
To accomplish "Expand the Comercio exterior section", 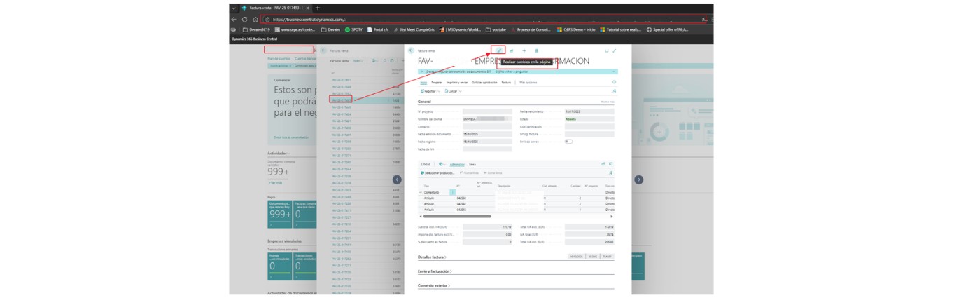I will 434,285.
